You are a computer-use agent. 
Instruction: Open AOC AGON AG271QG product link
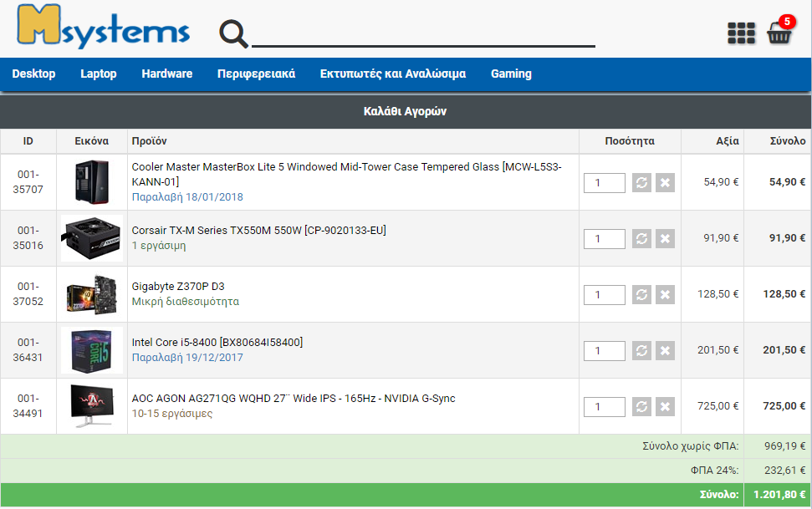(x=294, y=398)
